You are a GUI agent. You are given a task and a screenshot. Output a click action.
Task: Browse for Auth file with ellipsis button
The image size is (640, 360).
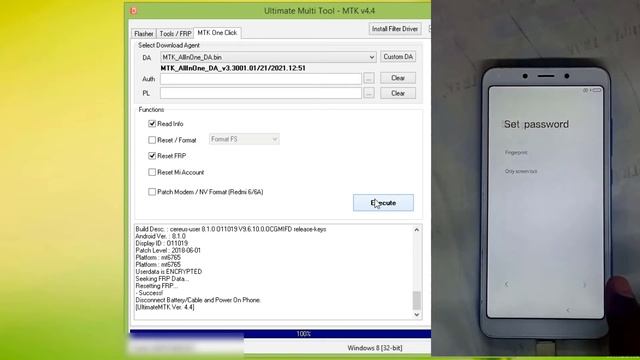tap(369, 78)
